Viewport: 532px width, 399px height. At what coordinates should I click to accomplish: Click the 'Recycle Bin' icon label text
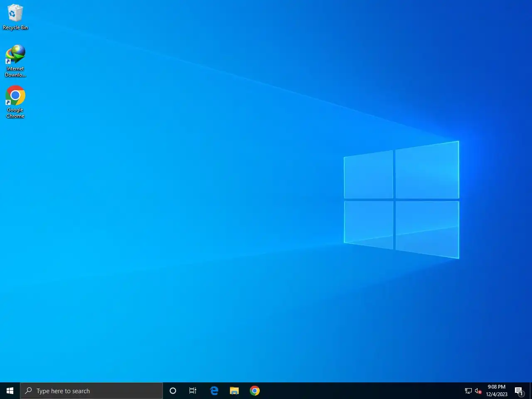(x=15, y=27)
